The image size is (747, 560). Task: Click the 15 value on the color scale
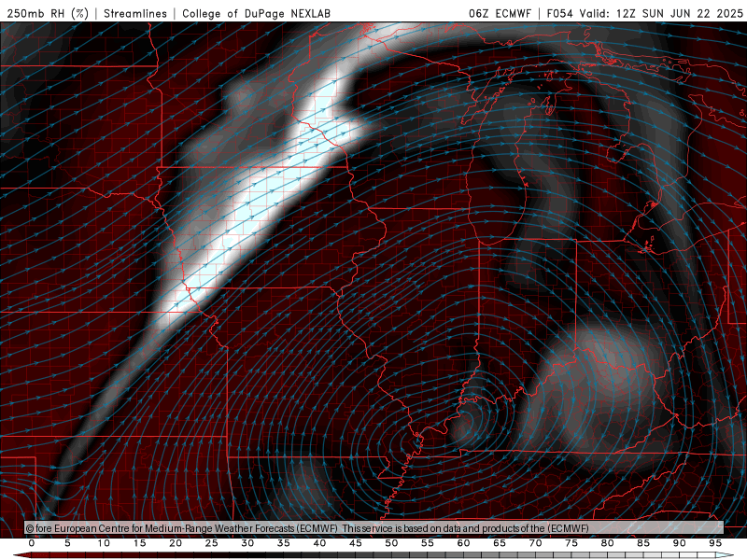point(139,543)
